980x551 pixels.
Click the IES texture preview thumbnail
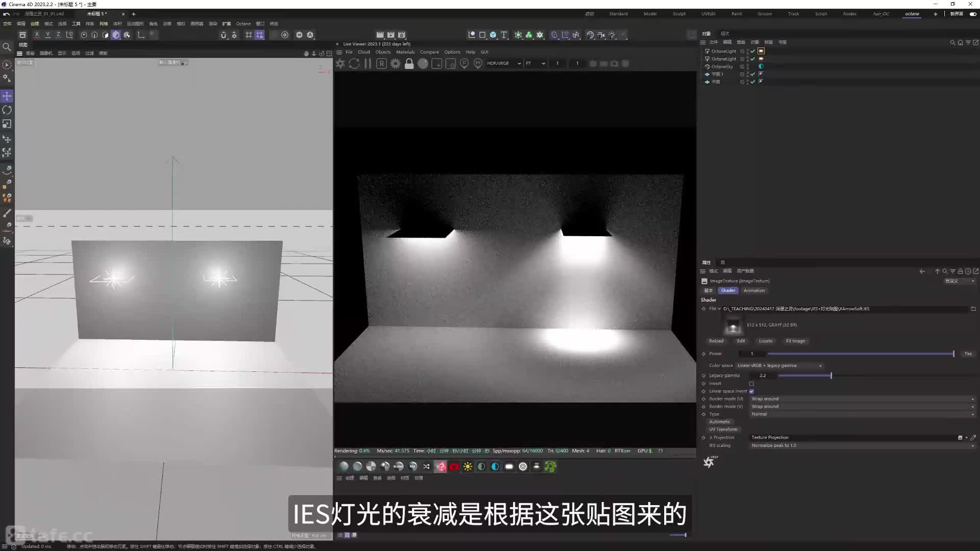pos(733,325)
